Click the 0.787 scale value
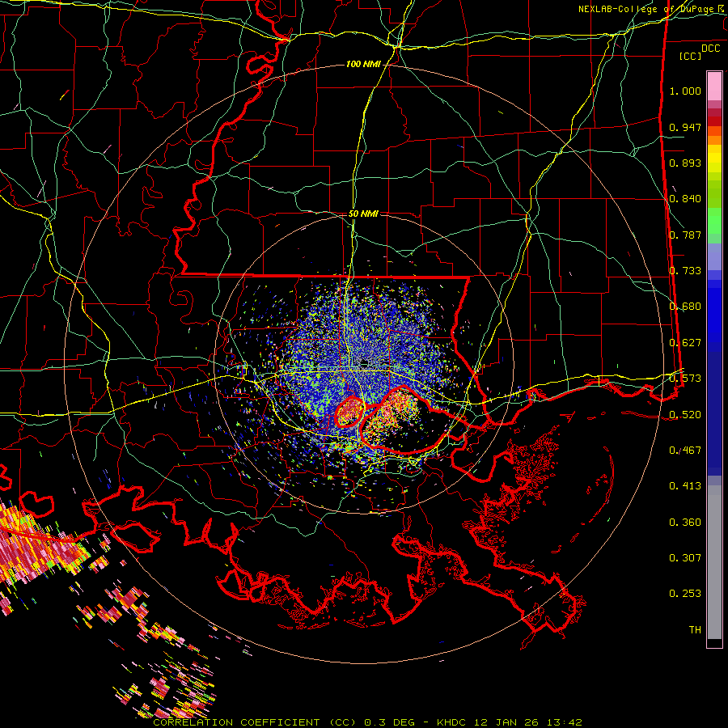This screenshot has height=728, width=728. (x=685, y=235)
